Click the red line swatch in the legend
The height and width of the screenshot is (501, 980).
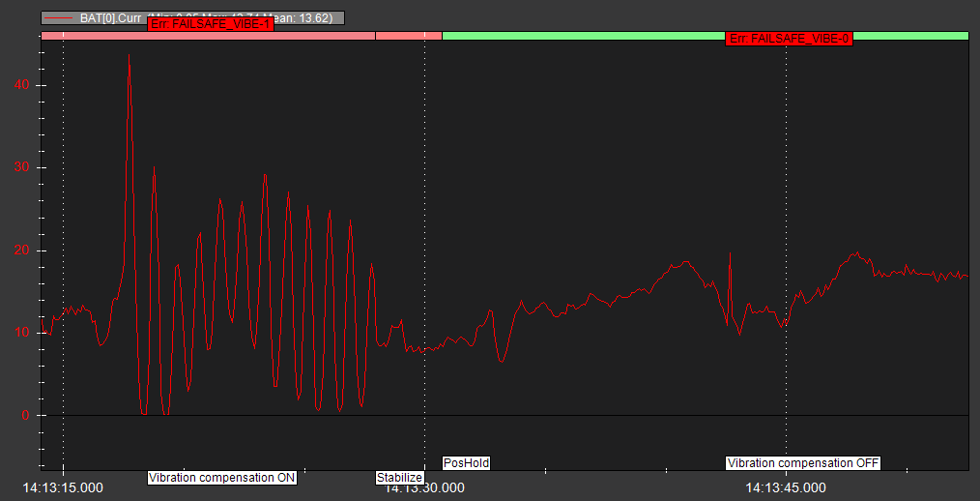click(60, 17)
